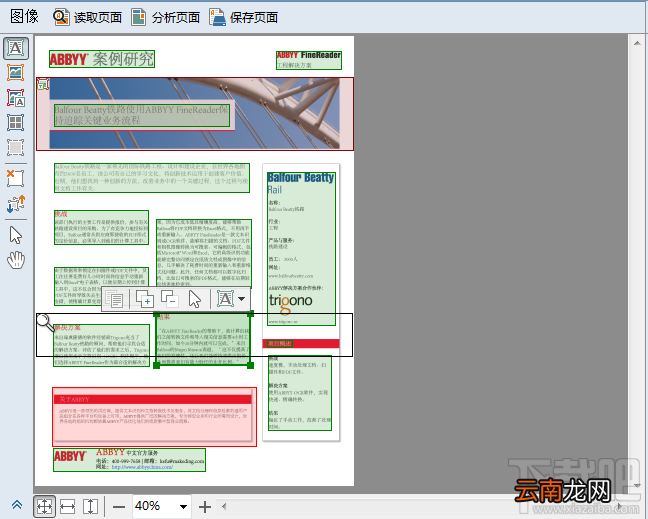Select the Balfour Beatty铁路 banner headline area
Screen dimensions: 648x519
[142, 115]
